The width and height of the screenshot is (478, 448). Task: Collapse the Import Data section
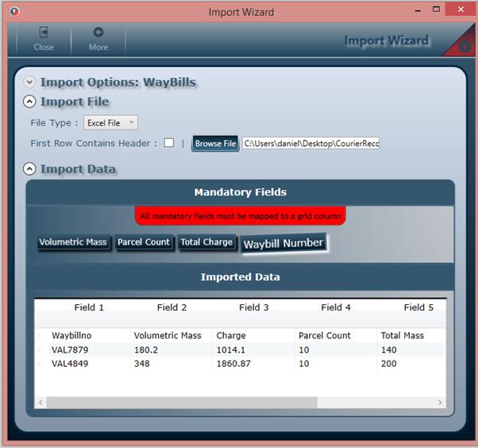tap(30, 168)
